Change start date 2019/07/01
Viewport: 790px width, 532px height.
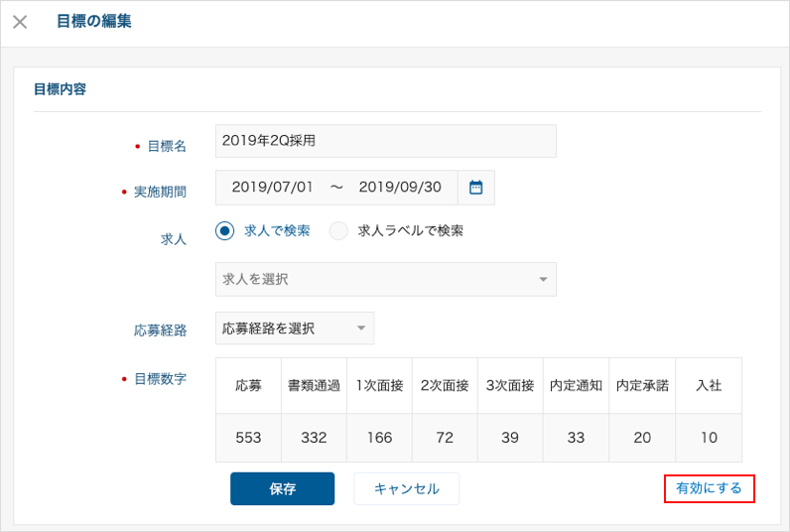[x=272, y=187]
